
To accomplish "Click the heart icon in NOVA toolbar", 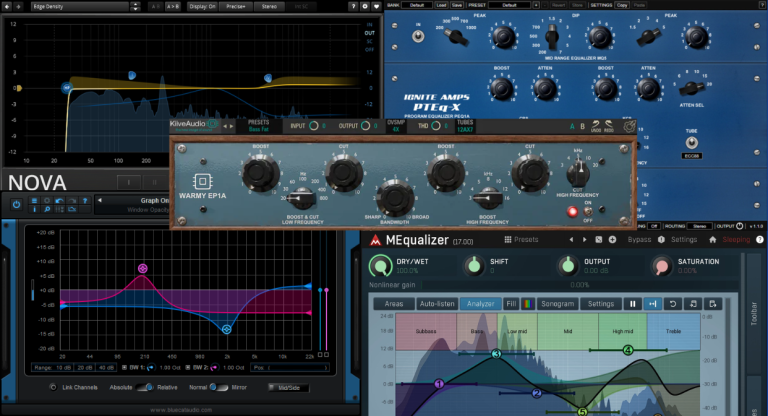I will (376, 6).
